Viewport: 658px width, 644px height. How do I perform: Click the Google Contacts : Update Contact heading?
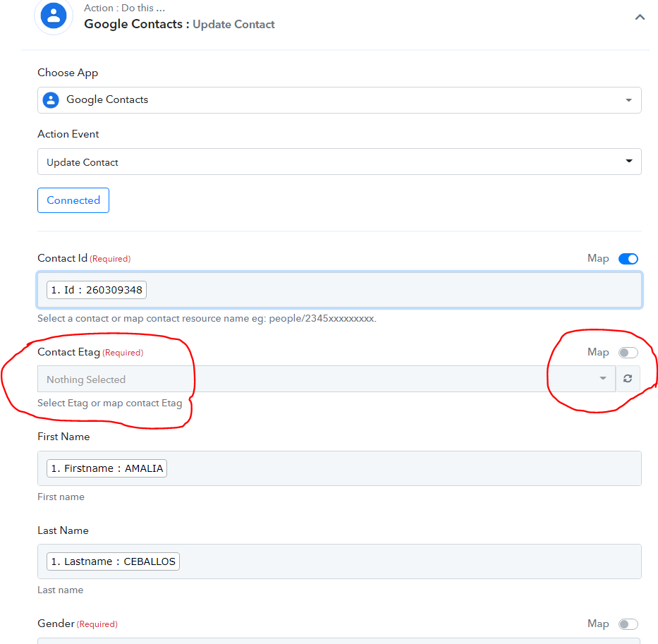click(179, 25)
